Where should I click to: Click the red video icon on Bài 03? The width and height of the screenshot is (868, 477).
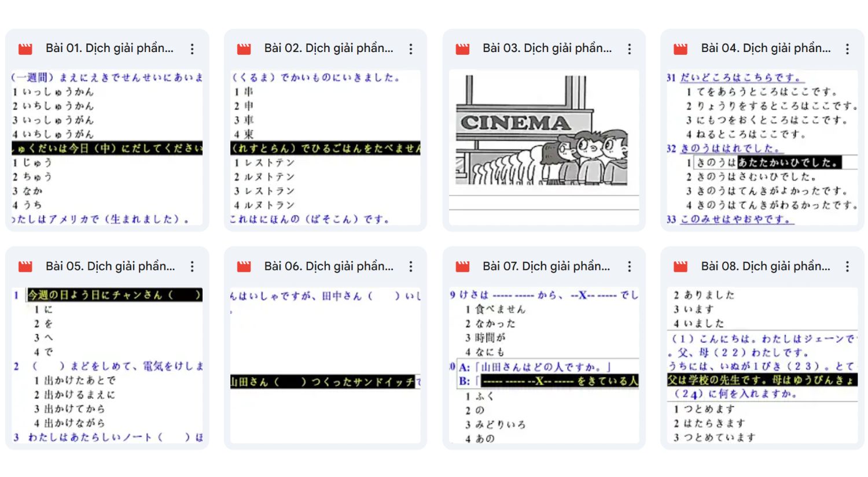coord(461,49)
